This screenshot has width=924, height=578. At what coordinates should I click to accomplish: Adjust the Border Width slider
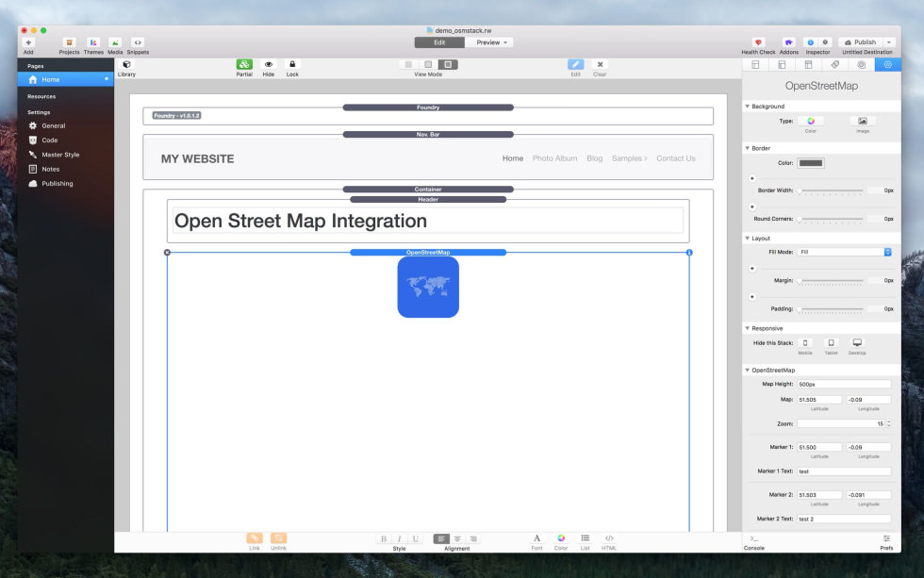tap(831, 190)
